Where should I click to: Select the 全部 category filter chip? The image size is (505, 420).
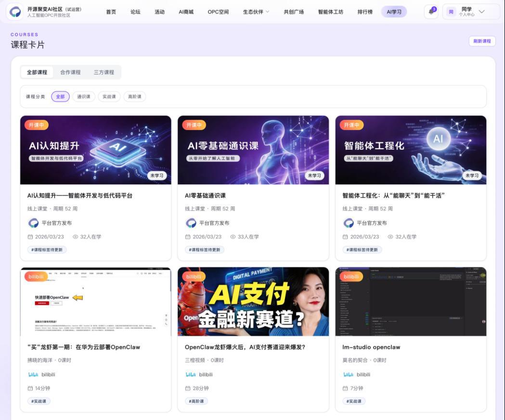[60, 97]
